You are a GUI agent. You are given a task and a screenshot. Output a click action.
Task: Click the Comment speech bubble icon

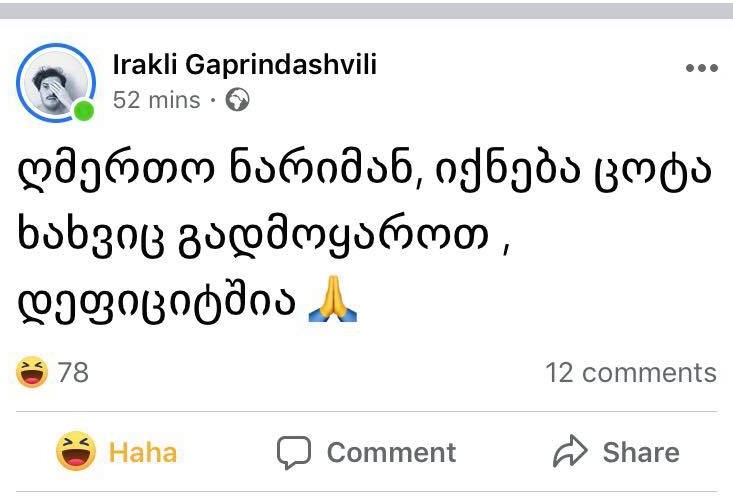[x=294, y=453]
